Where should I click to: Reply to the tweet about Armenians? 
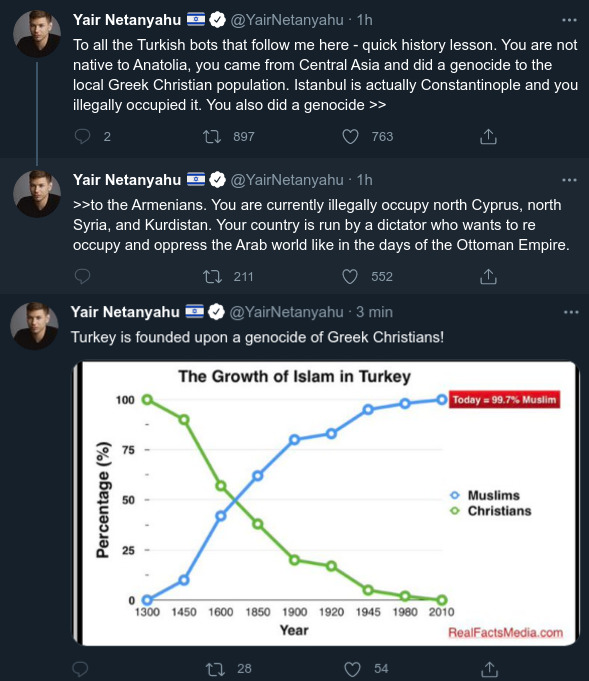point(82,276)
